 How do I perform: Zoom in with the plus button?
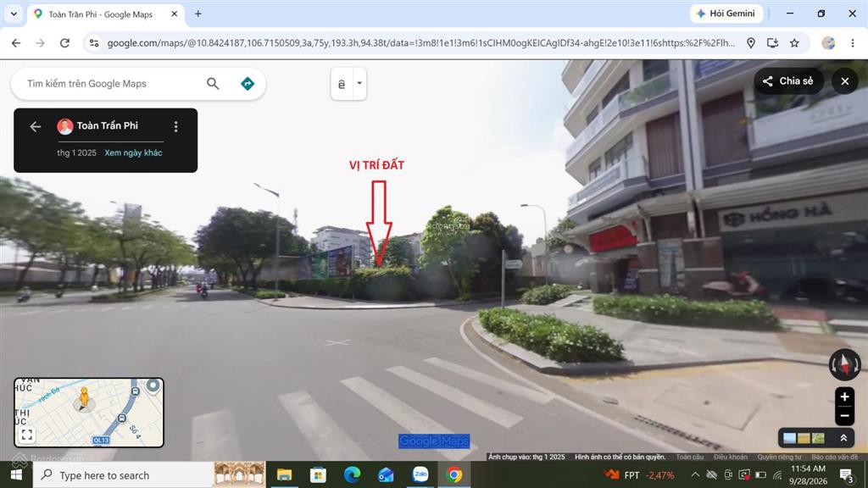[844, 396]
